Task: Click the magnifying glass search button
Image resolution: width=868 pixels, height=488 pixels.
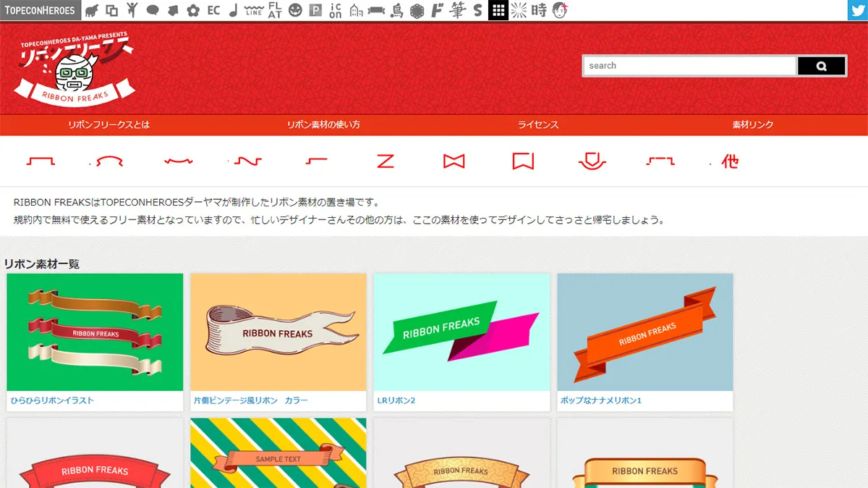Action: click(821, 66)
